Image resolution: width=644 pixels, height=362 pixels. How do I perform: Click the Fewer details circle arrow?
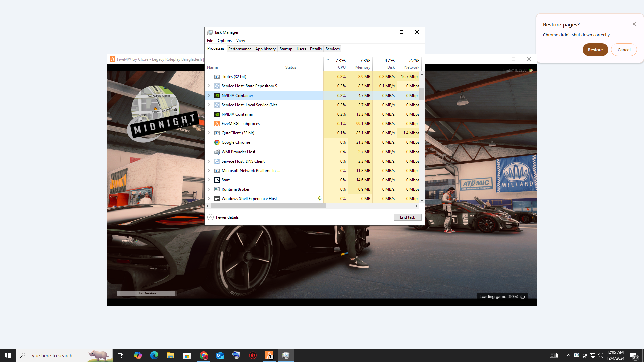[210, 217]
